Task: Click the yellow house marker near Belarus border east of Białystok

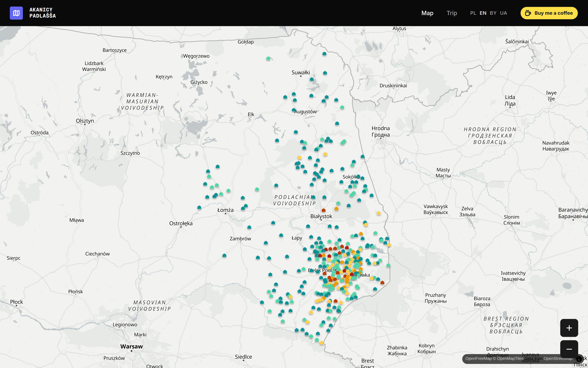Action: click(x=379, y=213)
